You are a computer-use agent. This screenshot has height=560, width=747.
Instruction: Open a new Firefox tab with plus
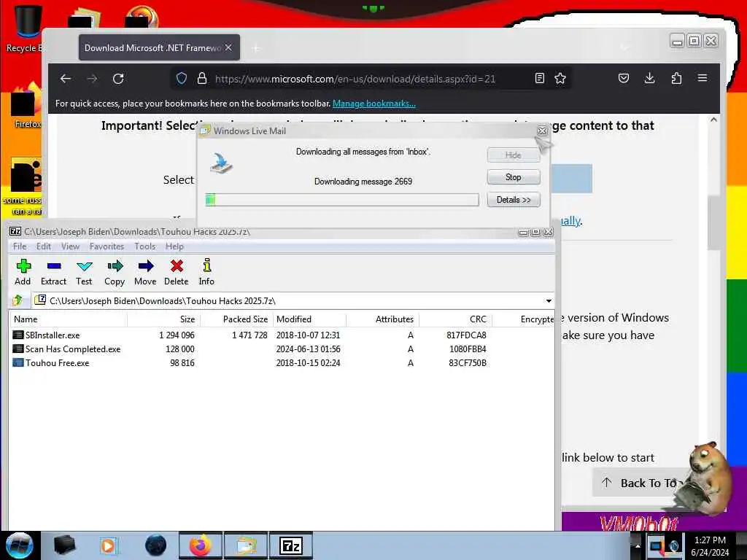(x=256, y=48)
